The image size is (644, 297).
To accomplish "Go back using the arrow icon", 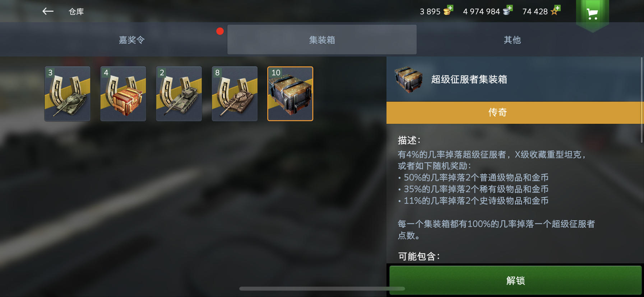I will click(48, 11).
